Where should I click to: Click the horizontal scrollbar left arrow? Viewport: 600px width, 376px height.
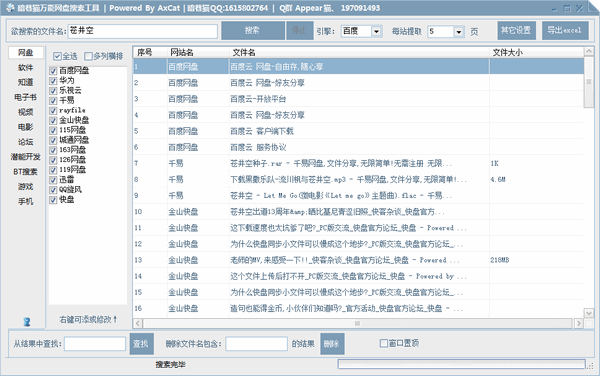[x=138, y=324]
